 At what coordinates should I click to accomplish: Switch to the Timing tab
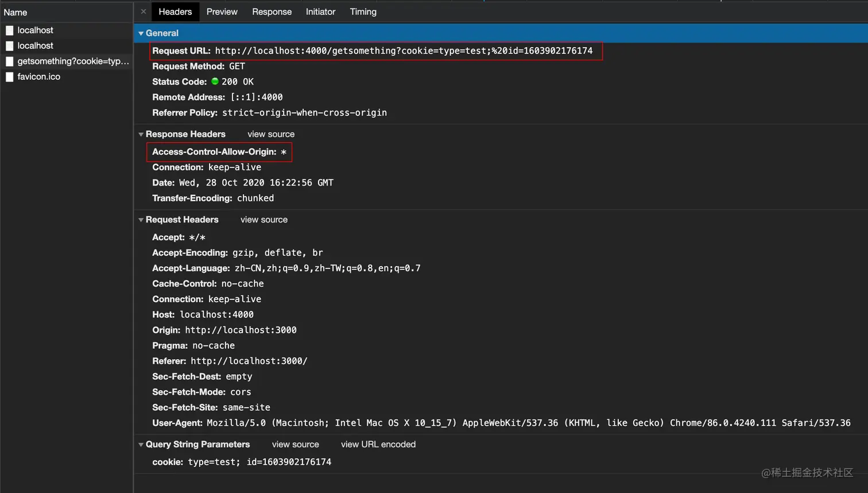coord(363,11)
